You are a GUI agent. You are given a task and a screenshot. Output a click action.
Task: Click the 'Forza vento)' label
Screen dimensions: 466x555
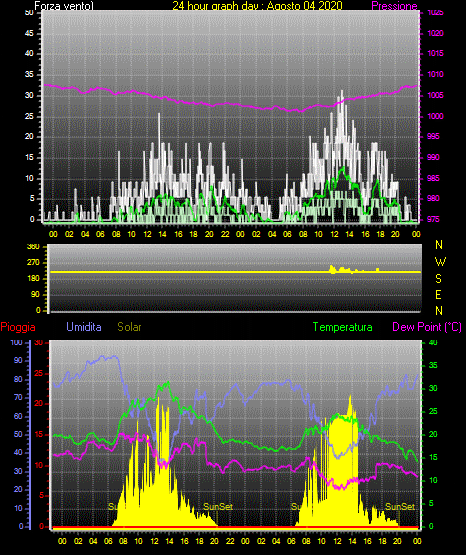click(64, 6)
